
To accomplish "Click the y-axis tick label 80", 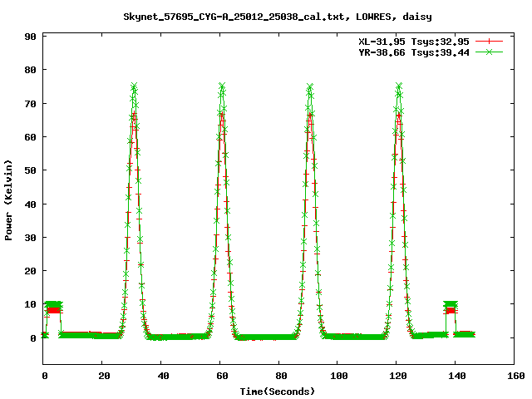I will click(30, 70).
